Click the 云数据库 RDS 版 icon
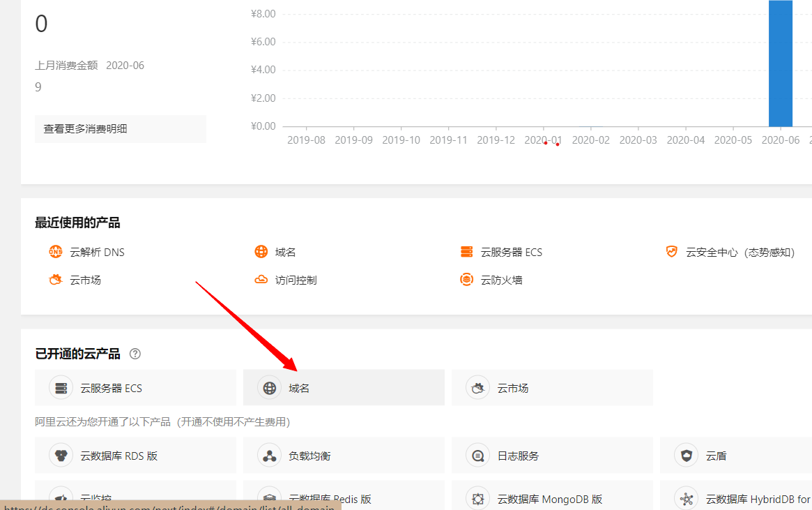Image resolution: width=812 pixels, height=510 pixels. (61, 455)
